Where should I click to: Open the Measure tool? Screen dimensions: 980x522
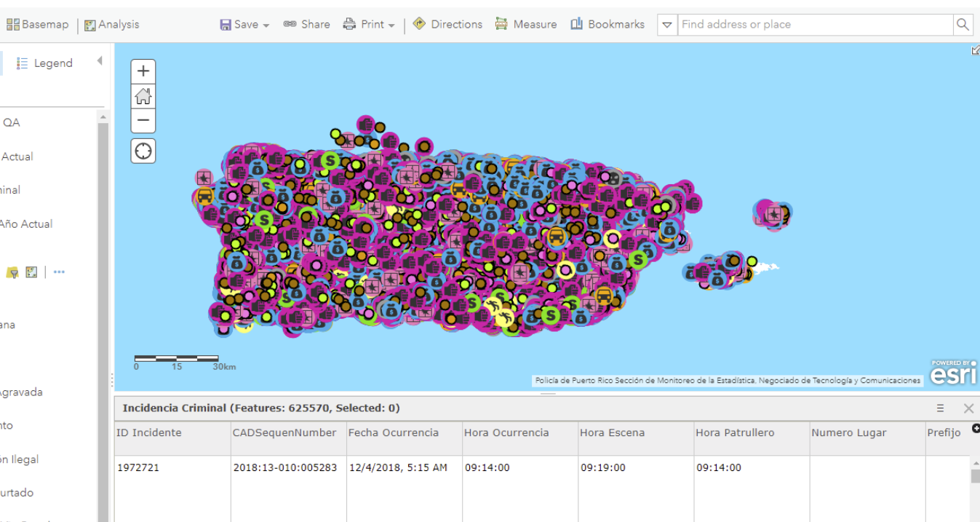point(526,24)
